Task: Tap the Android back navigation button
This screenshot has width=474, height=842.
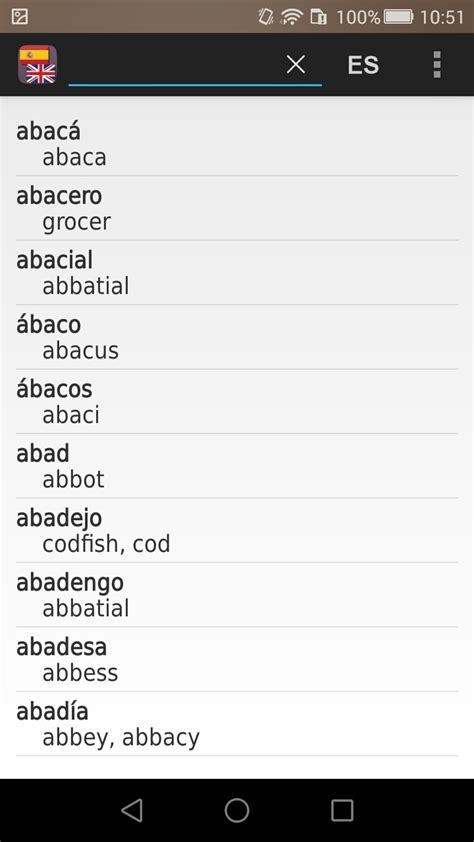Action: point(132,810)
